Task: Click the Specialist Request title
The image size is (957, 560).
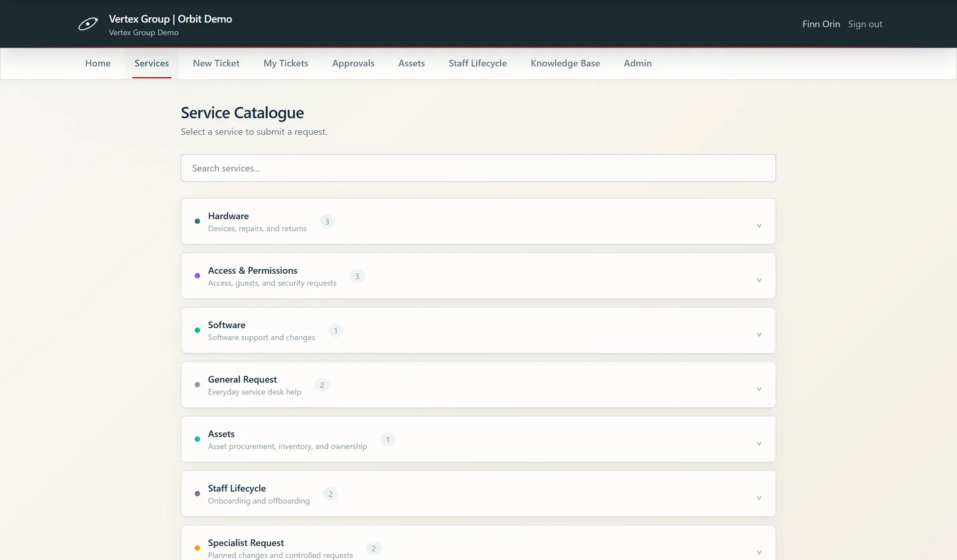Action: point(246,543)
